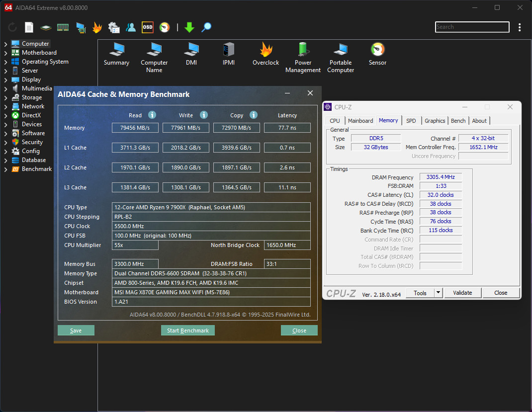Click the Start Benchmark button
Viewport: 532px width, 412px height.
[x=188, y=330]
